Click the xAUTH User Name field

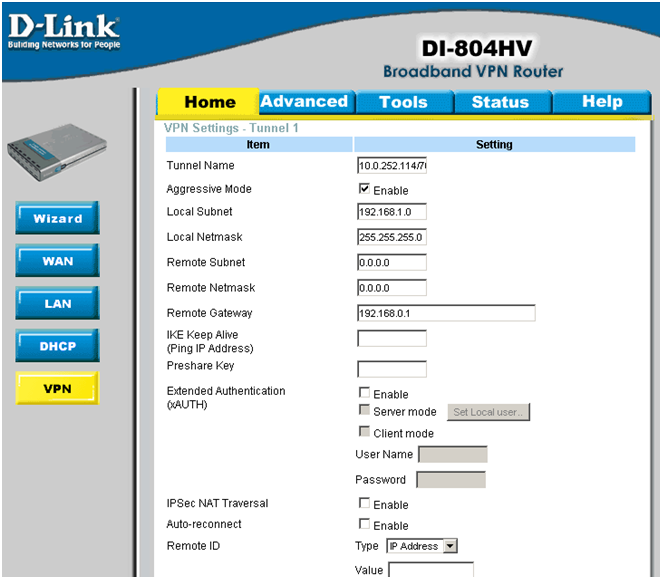[x=453, y=454]
